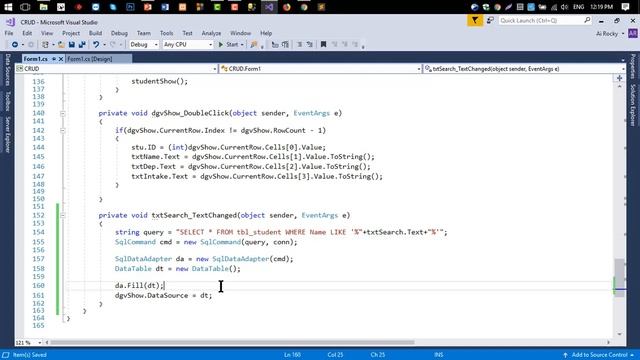Viewport: 640px width, 360px height.
Task: Save the current file with the disk icon
Action: pyautogui.click(x=71, y=44)
